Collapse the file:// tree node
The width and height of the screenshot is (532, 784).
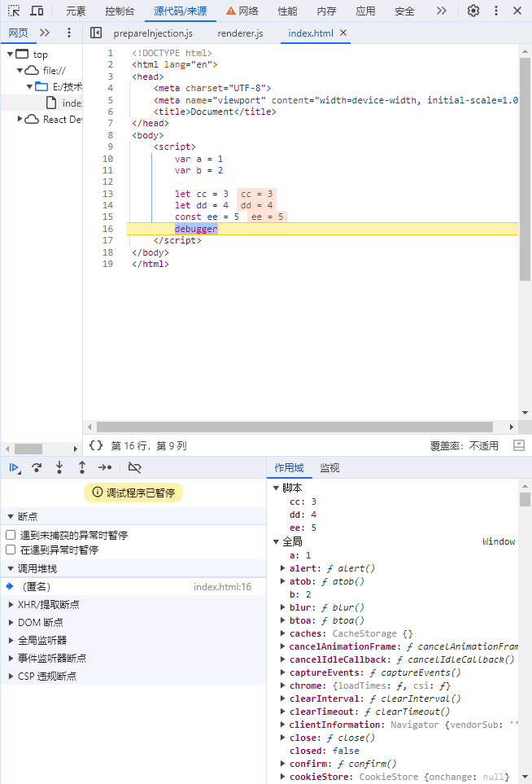pyautogui.click(x=20, y=71)
